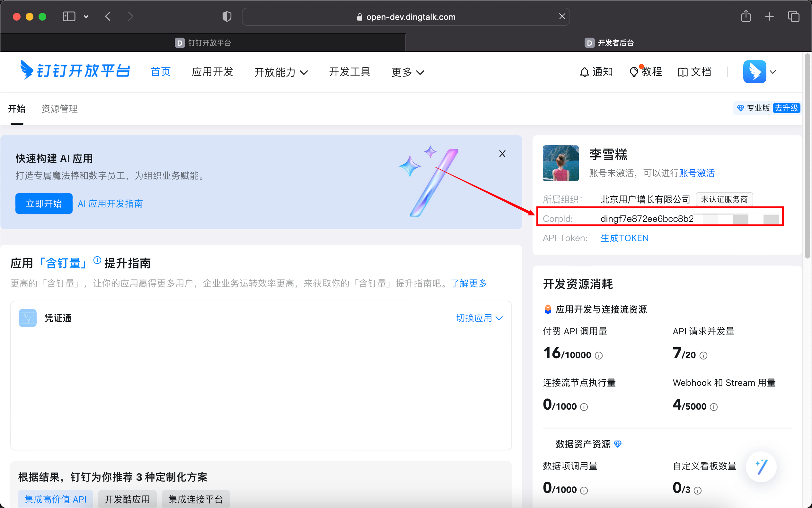
Task: Expand the 切换应用 dropdown
Action: point(480,318)
